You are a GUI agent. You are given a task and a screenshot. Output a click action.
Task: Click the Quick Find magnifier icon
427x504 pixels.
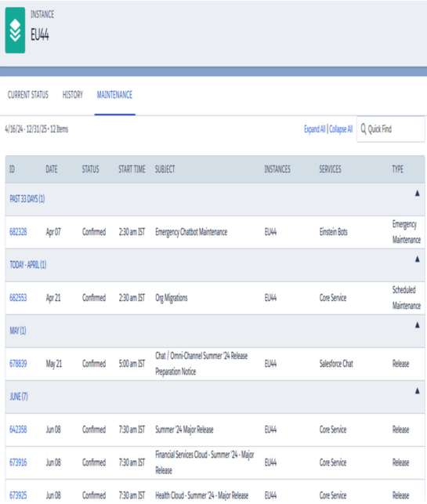[x=364, y=129]
